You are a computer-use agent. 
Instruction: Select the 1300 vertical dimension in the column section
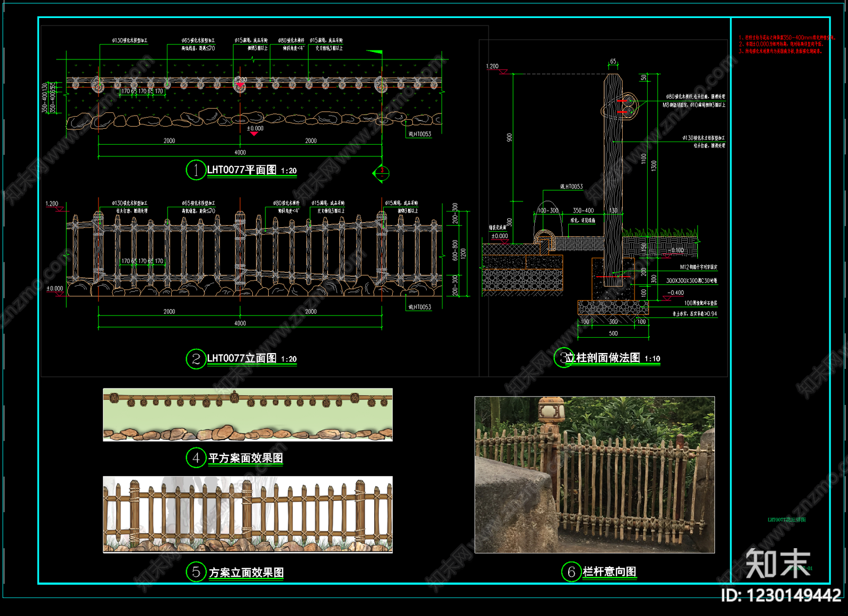654,165
